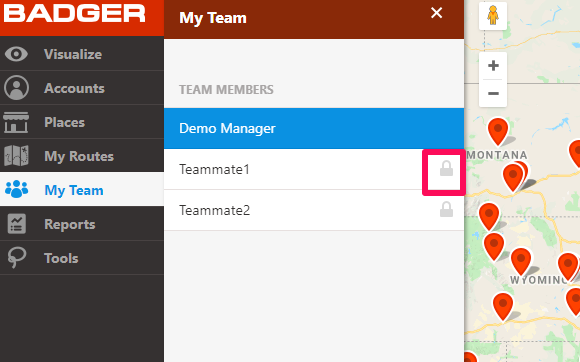Open Reports in the sidebar
This screenshot has height=362, width=580.
[x=82, y=224]
